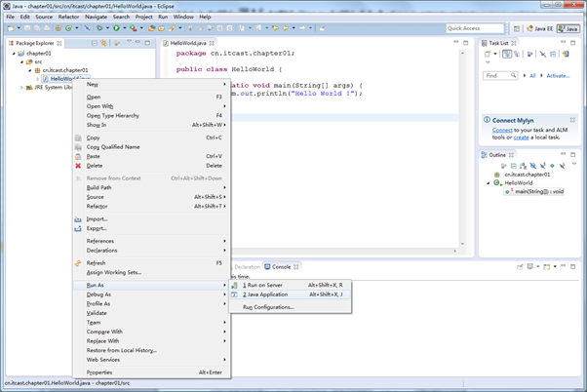Click the Display Selected Console icon
587x392 pixels.
(x=529, y=267)
